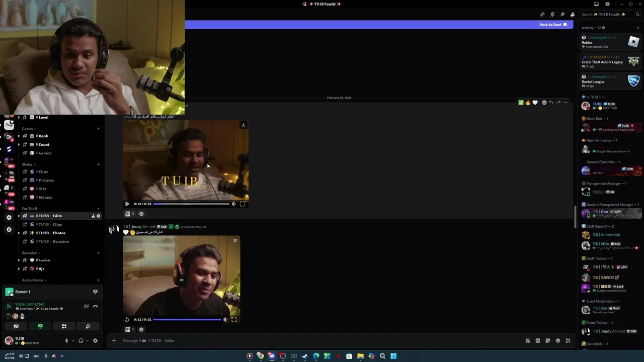Open Activities button in voice panel
644x362 pixels.
64,327
